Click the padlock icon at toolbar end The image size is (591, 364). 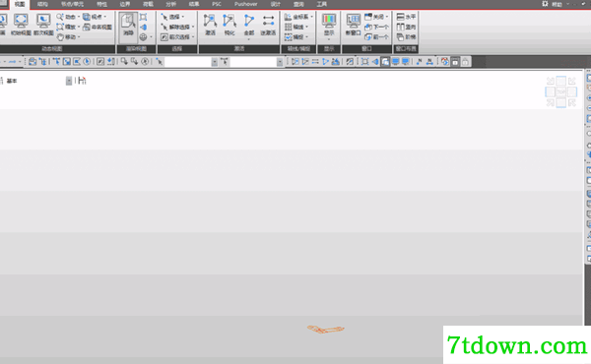[x=466, y=62]
